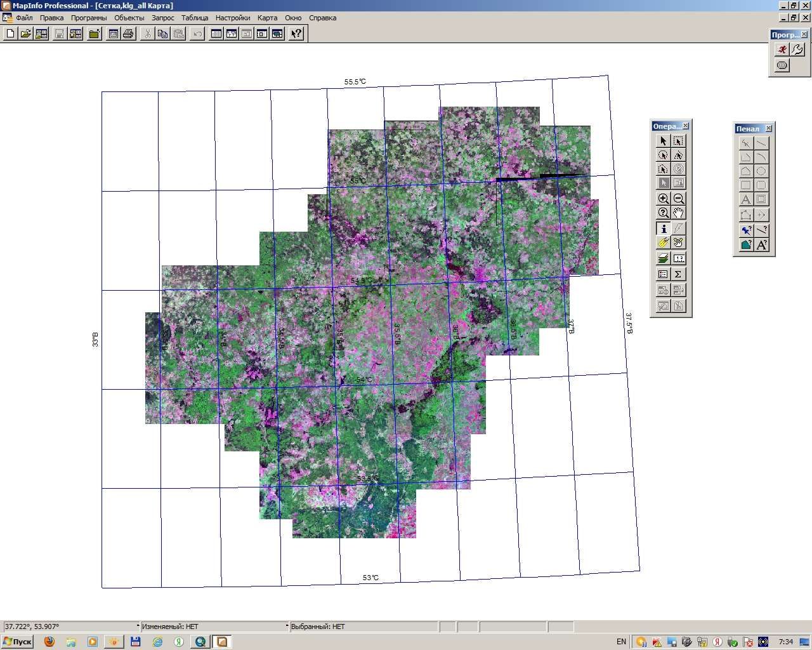Screen dimensions: 812x650
Task: Toggle the arrow Select tool
Action: click(663, 141)
